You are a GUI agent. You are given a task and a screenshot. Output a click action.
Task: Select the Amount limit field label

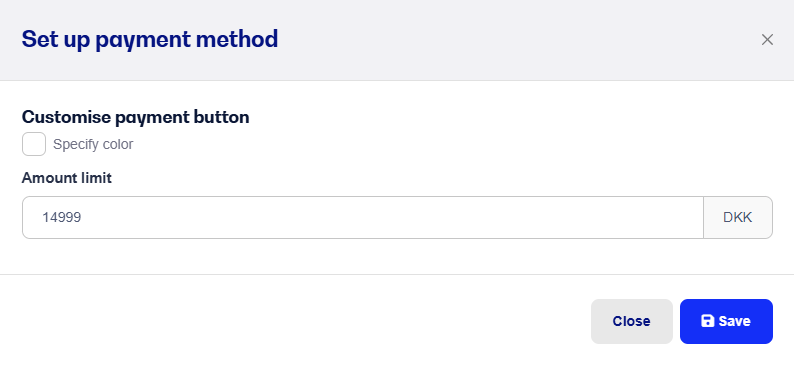tap(67, 178)
